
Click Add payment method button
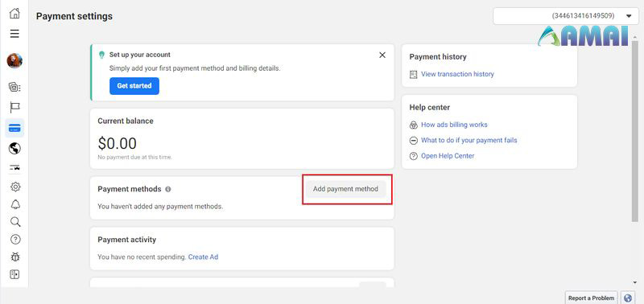coord(346,189)
